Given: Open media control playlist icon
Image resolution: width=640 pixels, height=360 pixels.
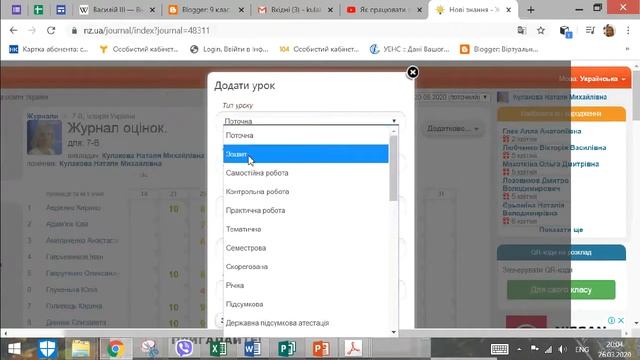Looking at the screenshot, I should pyautogui.click(x=590, y=30).
